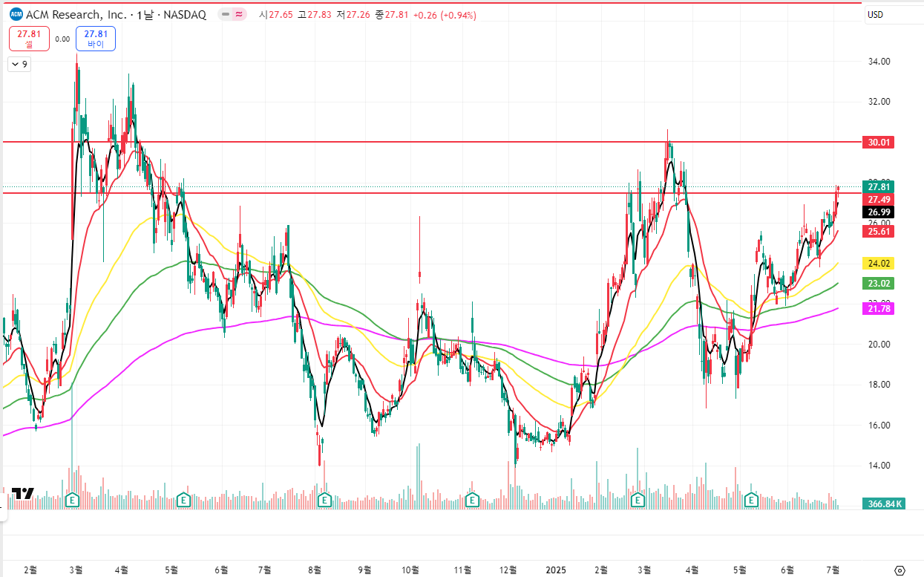Click the gray dash status pill icon
This screenshot has height=577, width=924.
point(226,14)
